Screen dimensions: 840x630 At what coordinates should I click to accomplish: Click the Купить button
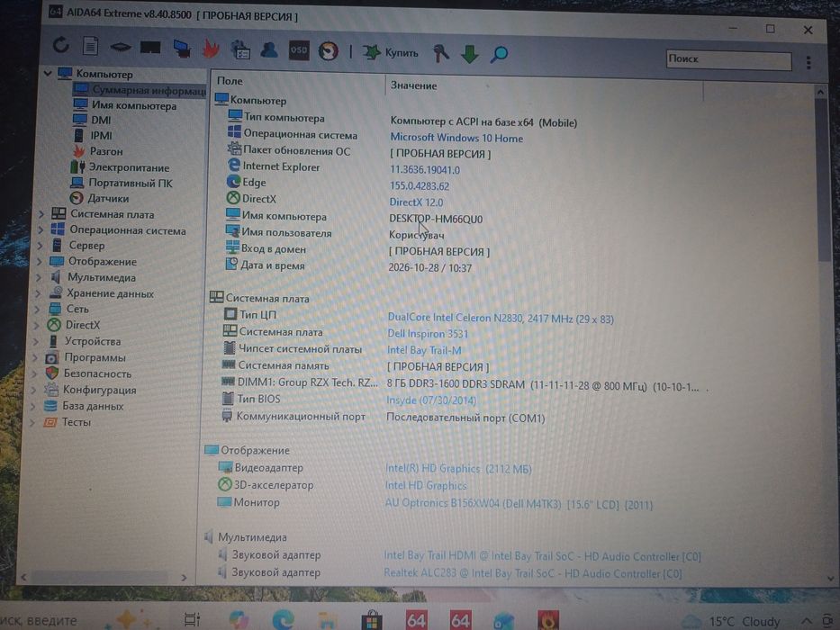pyautogui.click(x=391, y=52)
